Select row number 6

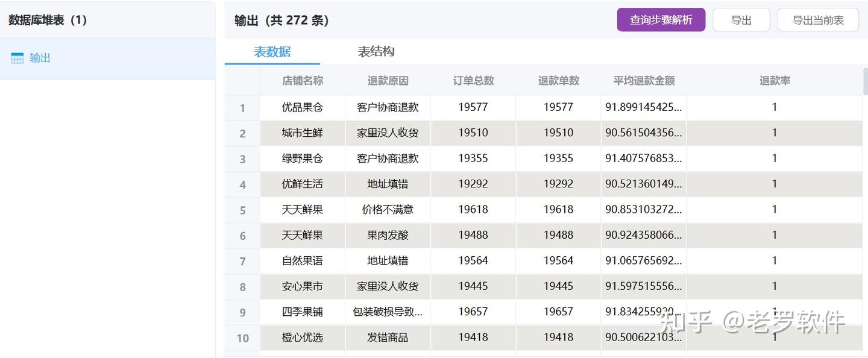(x=242, y=236)
